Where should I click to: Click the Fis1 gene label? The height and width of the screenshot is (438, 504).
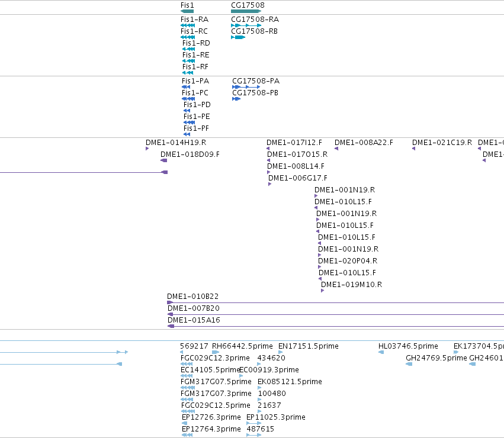[187, 5]
